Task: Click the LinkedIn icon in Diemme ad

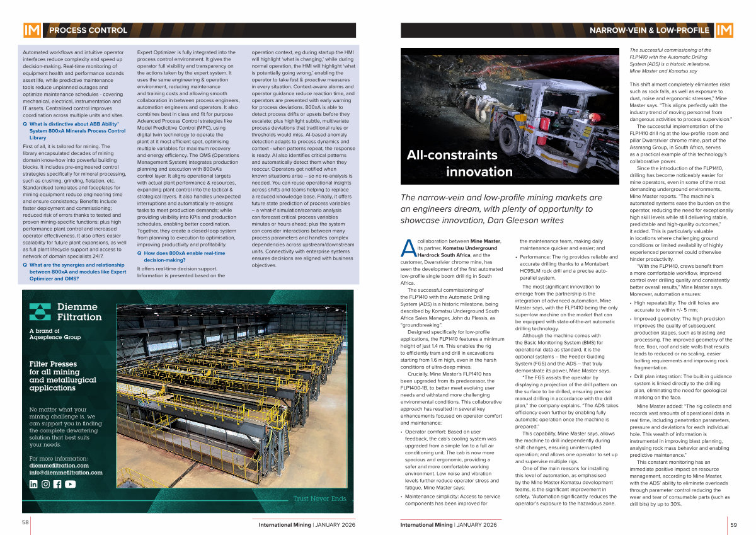Action: (x=33, y=484)
